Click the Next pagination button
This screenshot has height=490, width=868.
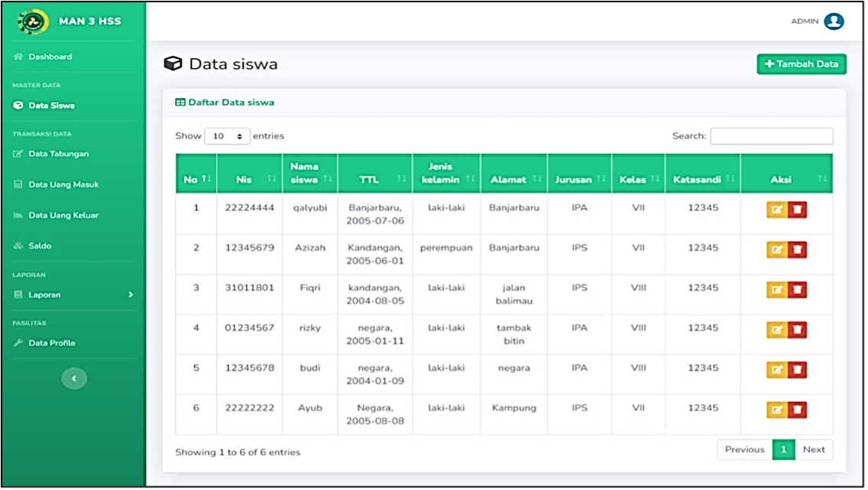click(814, 449)
